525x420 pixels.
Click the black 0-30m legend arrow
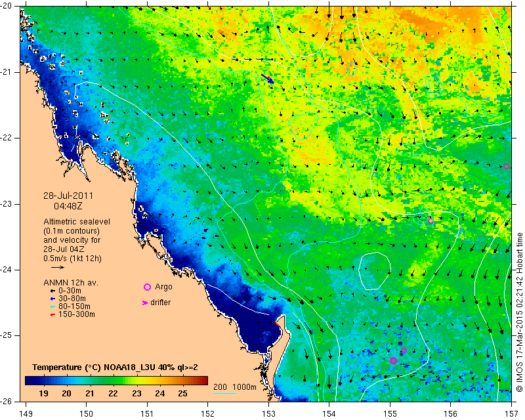click(52, 291)
